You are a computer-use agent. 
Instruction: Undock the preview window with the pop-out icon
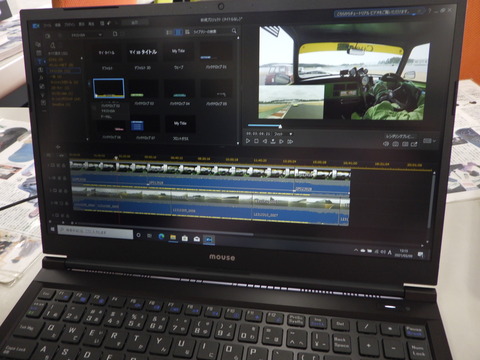[x=414, y=144]
